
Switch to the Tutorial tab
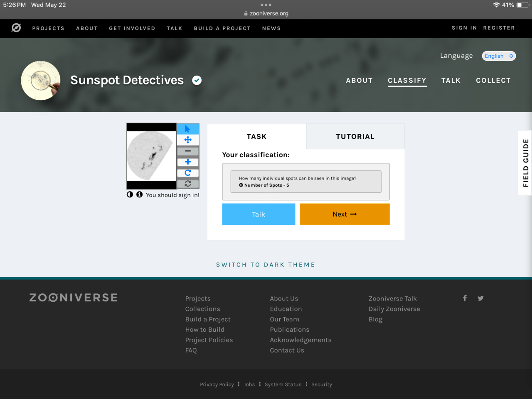click(x=355, y=136)
